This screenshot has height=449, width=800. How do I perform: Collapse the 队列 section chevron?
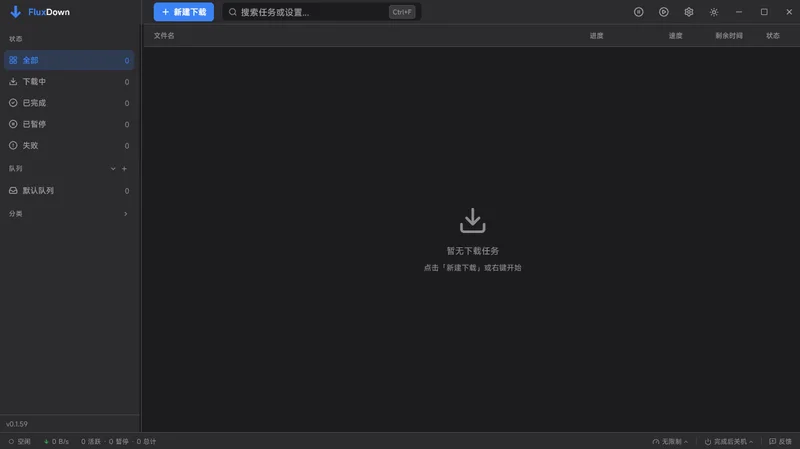tap(113, 168)
